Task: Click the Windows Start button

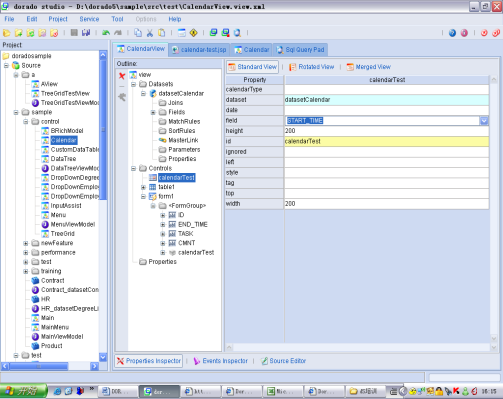Action: (23, 391)
